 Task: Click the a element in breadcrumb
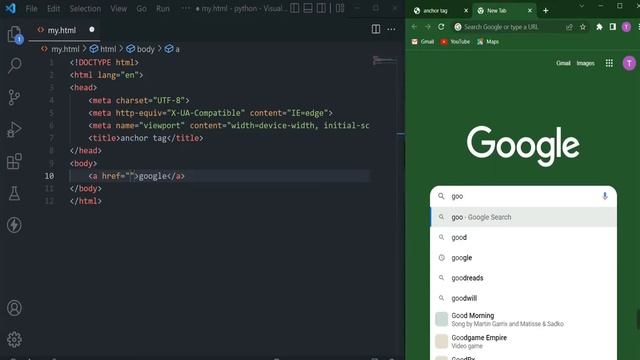pos(172,49)
